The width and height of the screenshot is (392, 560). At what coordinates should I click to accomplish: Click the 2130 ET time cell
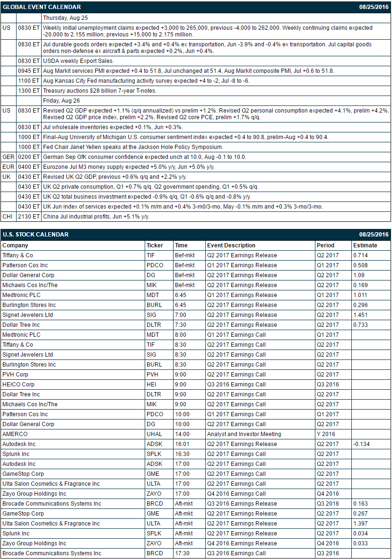[29, 217]
